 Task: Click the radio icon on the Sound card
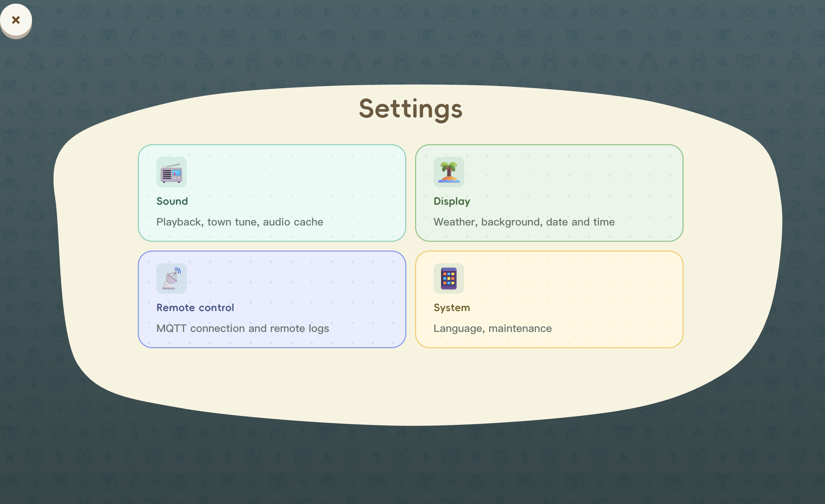coord(172,172)
